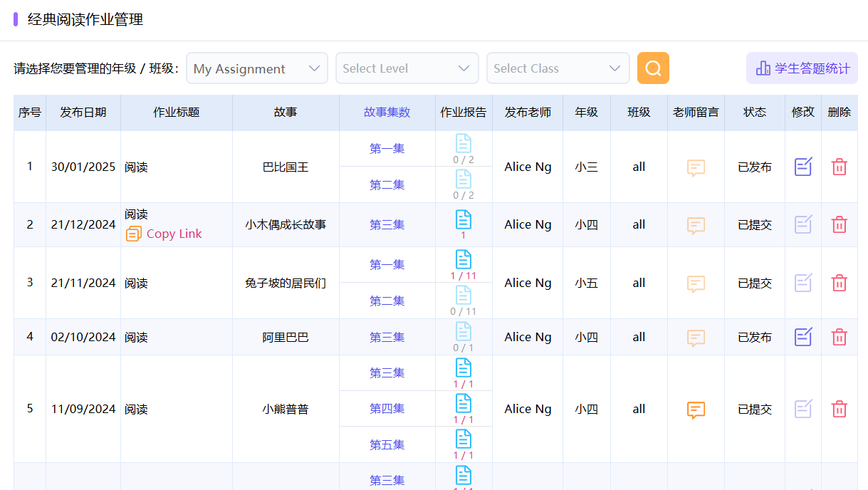
Task: Click the 故事集数 column header
Action: coord(387,113)
